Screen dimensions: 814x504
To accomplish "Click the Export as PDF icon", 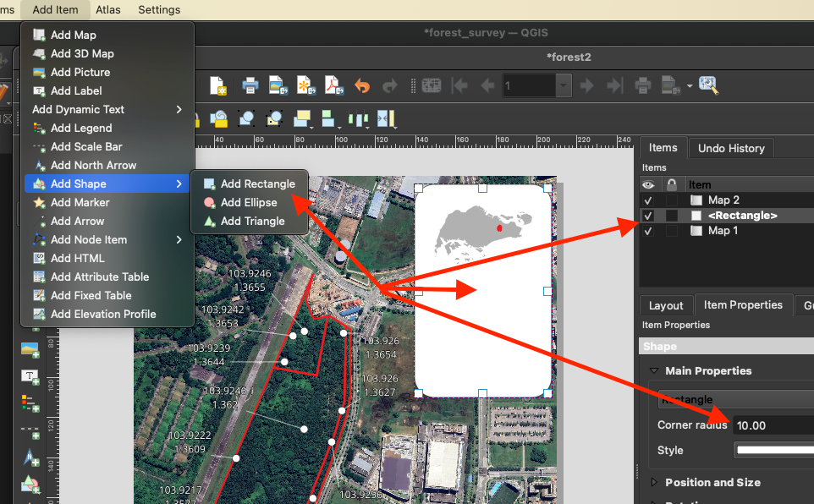I will tap(334, 85).
